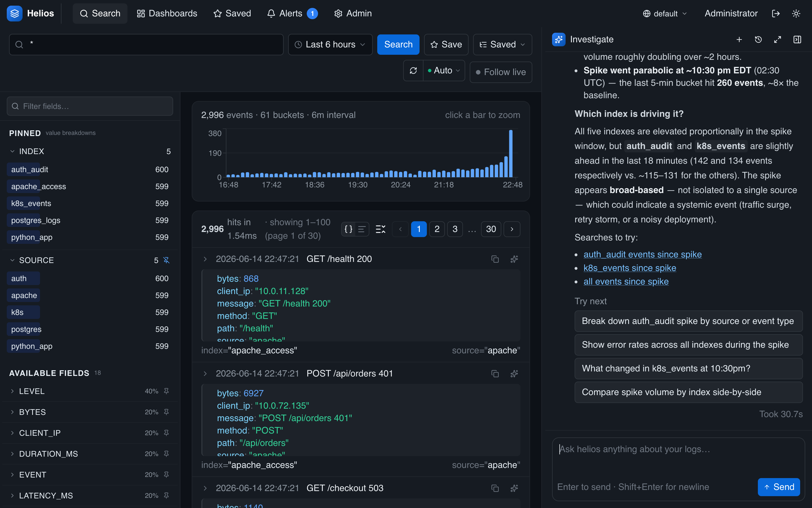Open the k8s_events since spike link

click(630, 268)
